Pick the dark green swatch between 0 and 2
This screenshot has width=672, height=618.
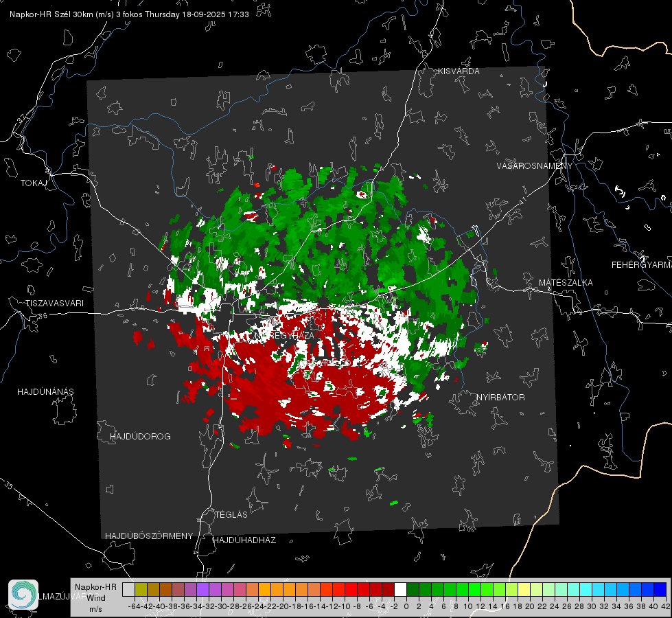[413, 590]
